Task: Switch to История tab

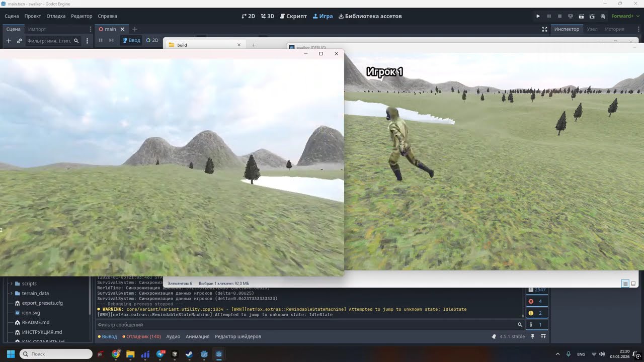Action: click(614, 29)
